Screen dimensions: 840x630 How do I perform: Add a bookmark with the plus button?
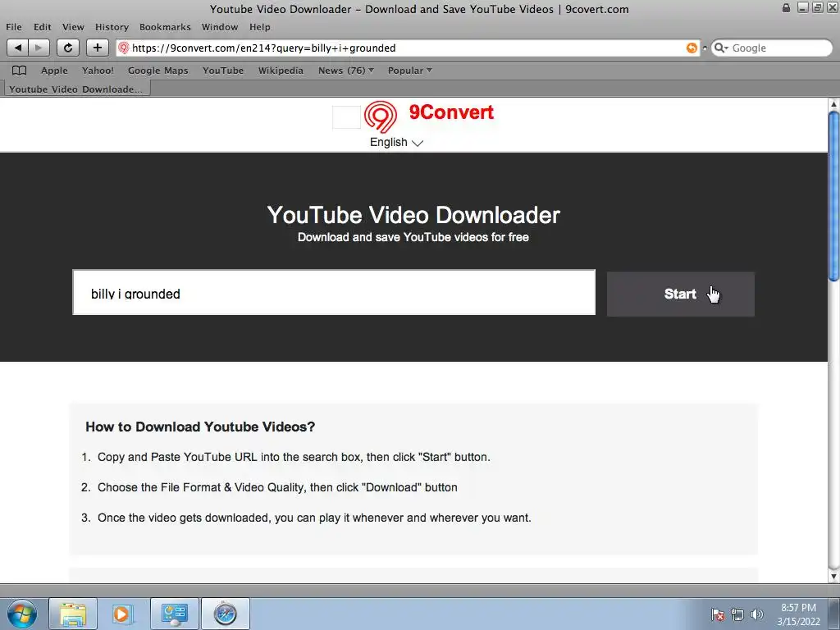(x=97, y=48)
